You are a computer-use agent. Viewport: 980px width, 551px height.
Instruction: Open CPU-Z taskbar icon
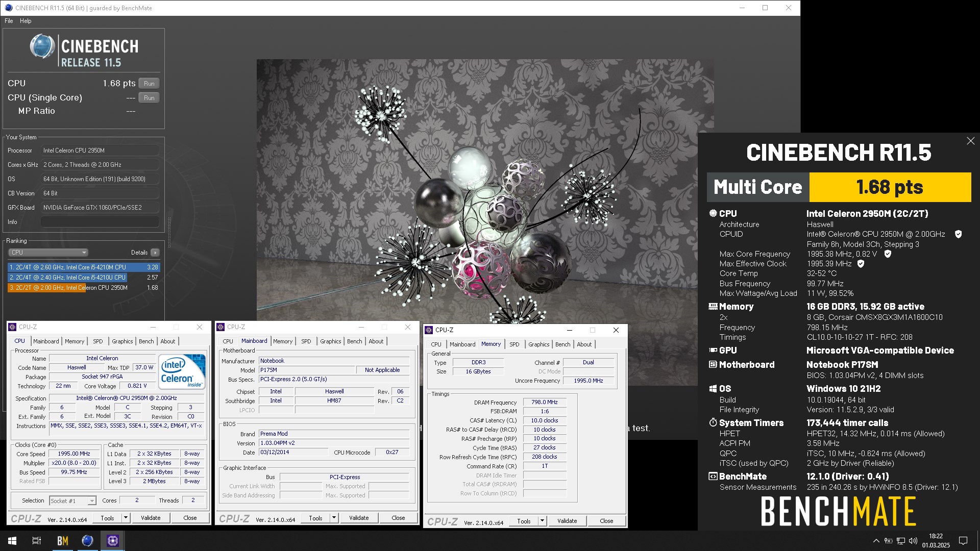pyautogui.click(x=112, y=541)
